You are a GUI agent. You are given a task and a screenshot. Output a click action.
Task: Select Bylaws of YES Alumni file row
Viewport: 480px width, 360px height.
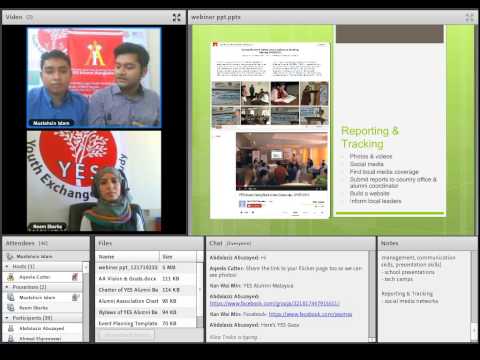click(146, 312)
